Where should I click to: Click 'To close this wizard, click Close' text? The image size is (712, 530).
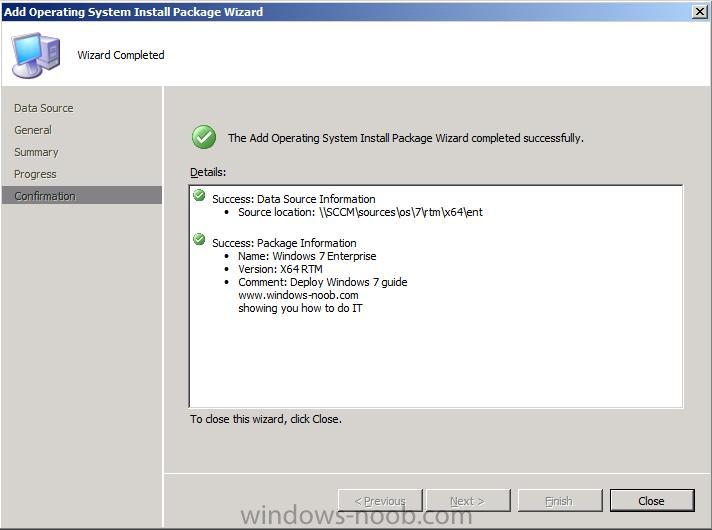click(x=266, y=419)
